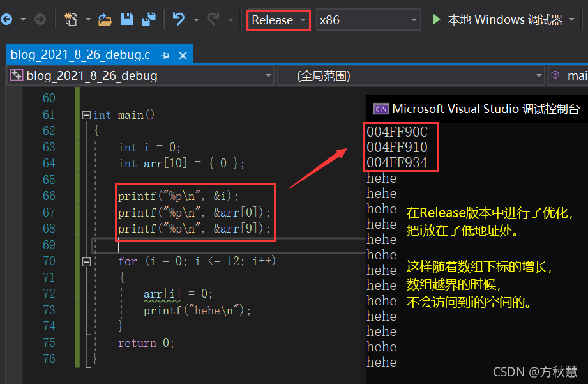This screenshot has width=588, height=384.
Task: Click line number 63 in the margin
Action: pos(49,147)
